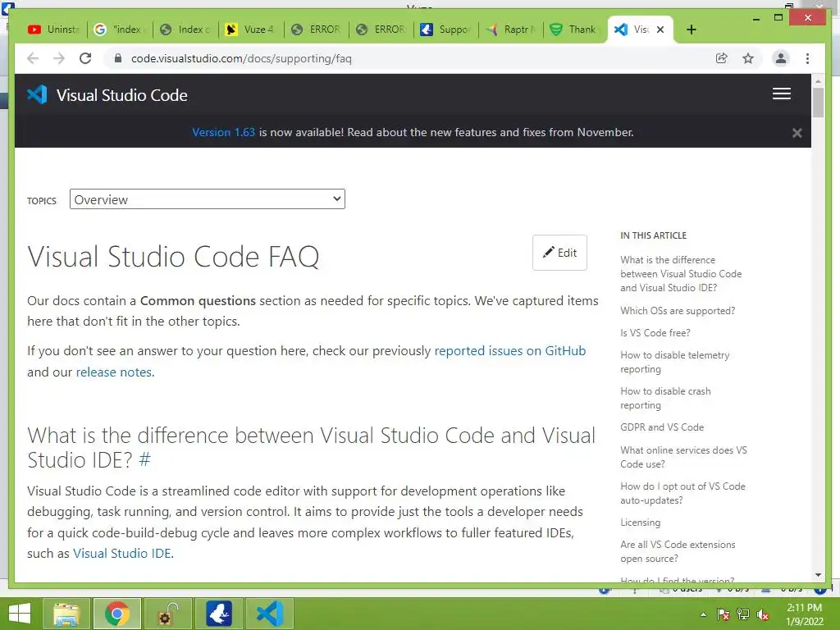Viewport: 840px width, 630px height.
Task: Dismiss the Version 1.63 announcement banner
Action: pos(797,133)
